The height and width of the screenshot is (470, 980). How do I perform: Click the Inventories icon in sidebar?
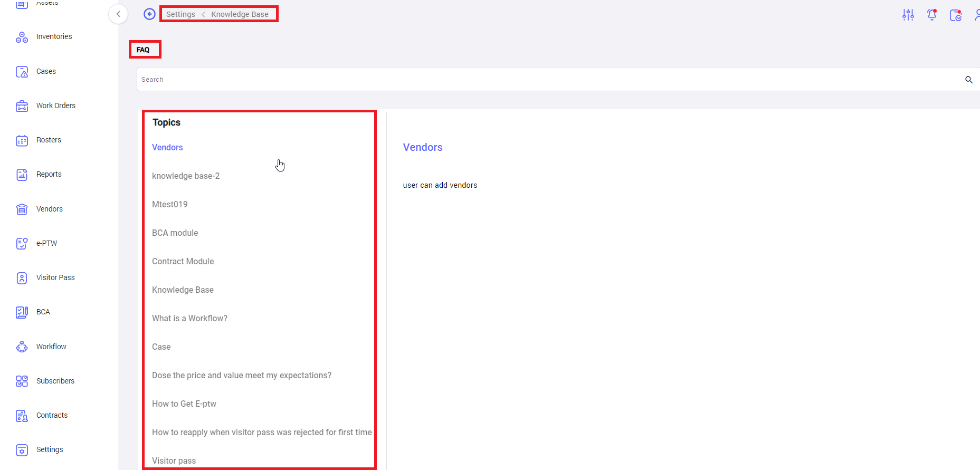pyautogui.click(x=22, y=37)
